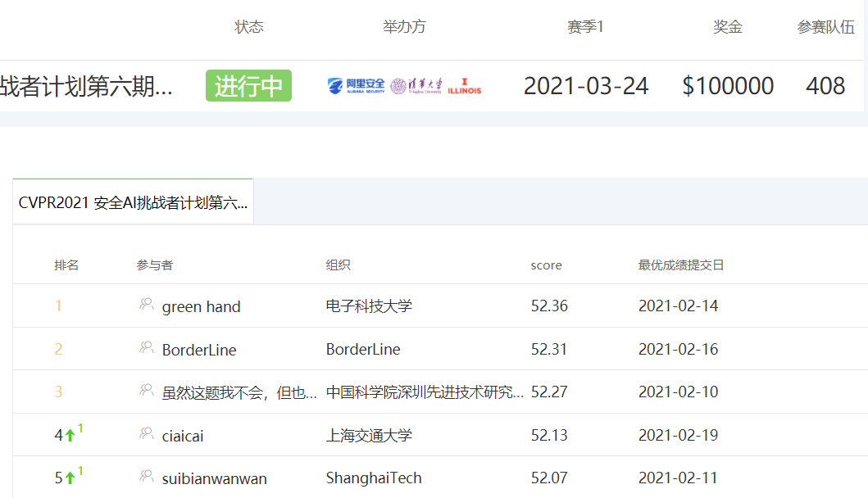868x498 pixels.
Task: Click the season date 2021-03-24
Action: click(586, 86)
